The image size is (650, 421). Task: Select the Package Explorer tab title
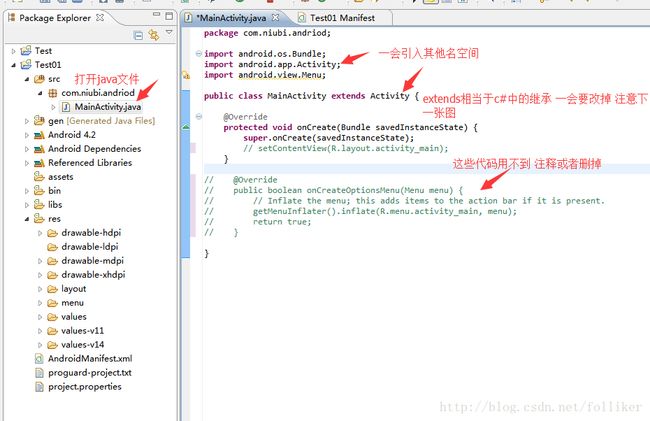[x=55, y=18]
